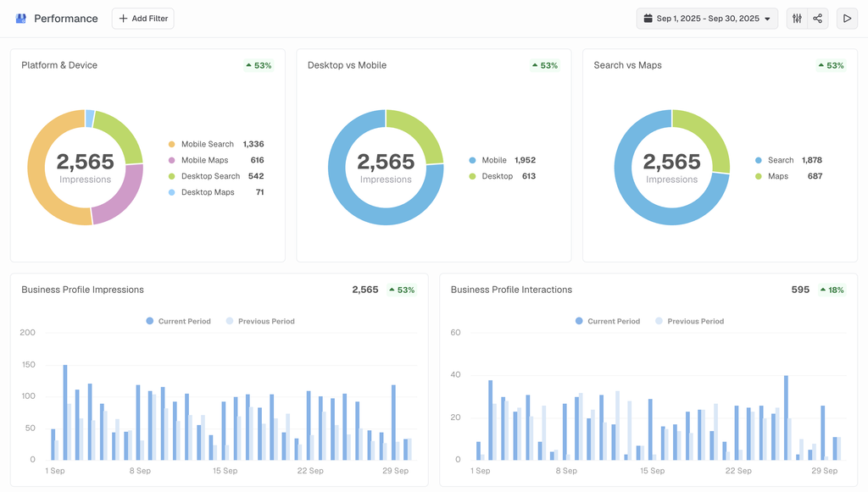Viewport: 868px width, 492px height.
Task: Click the 1,878 Search value
Action: (x=811, y=160)
